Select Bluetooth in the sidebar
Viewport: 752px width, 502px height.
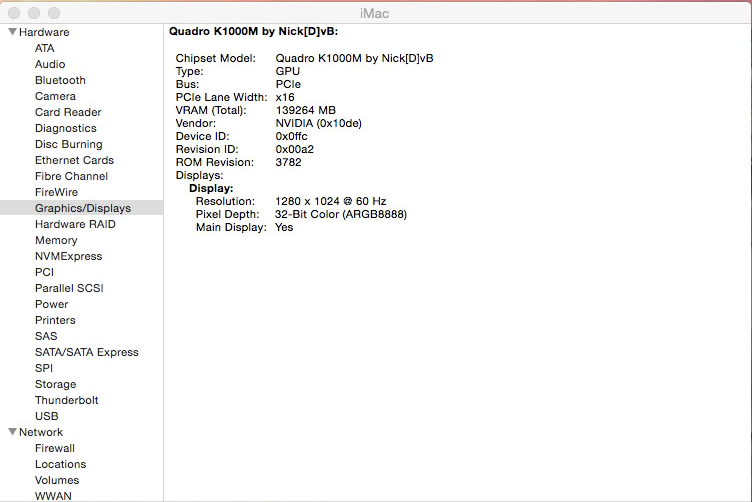pyautogui.click(x=60, y=80)
